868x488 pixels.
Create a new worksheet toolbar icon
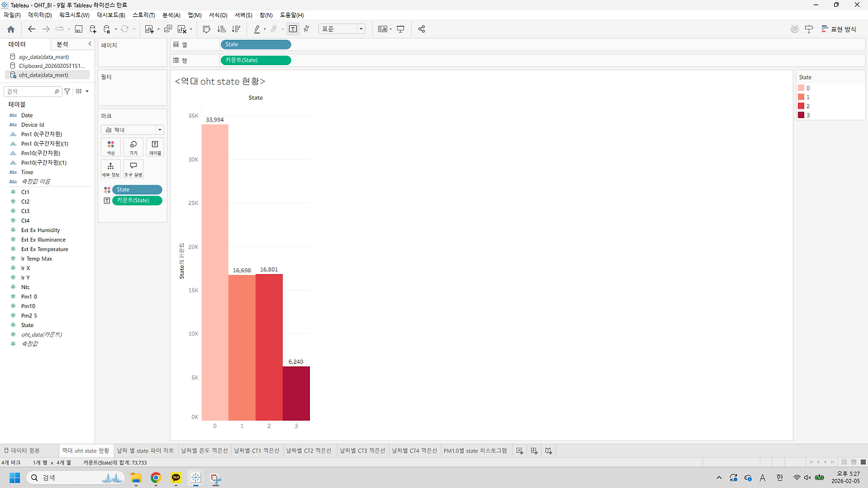[149, 29]
